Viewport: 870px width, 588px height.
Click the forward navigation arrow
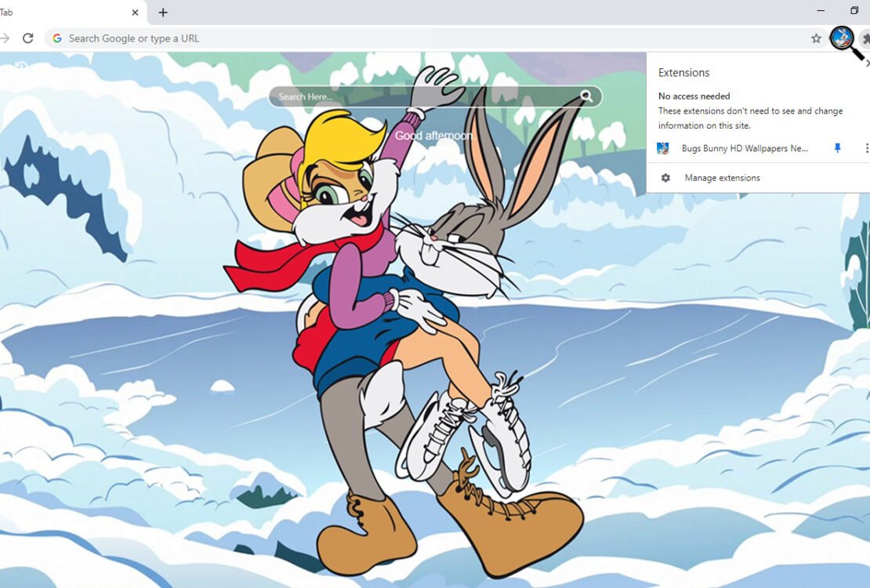click(5, 38)
